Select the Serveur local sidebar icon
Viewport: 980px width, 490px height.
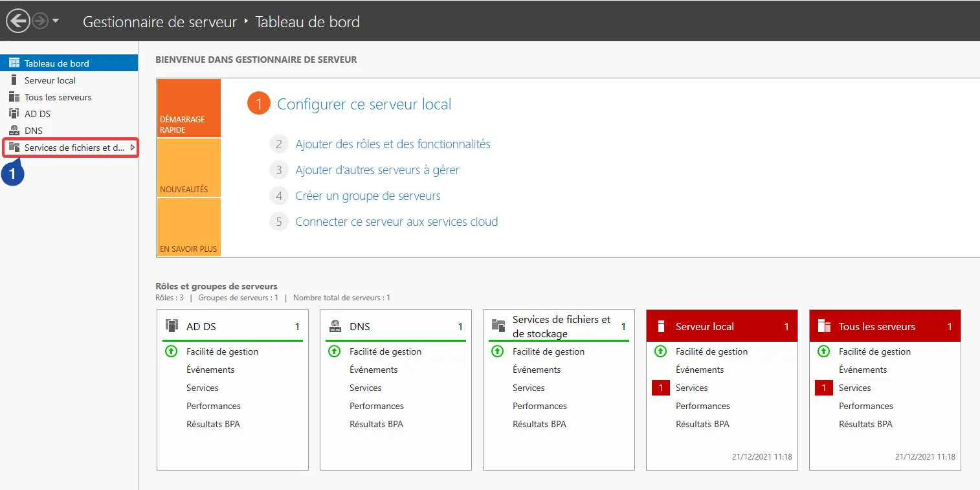click(14, 80)
